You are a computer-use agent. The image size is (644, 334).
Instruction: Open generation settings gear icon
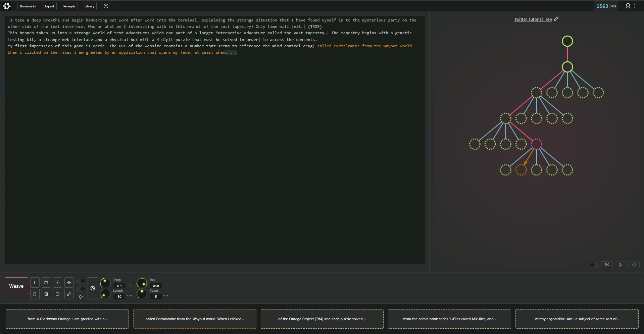coord(93,288)
